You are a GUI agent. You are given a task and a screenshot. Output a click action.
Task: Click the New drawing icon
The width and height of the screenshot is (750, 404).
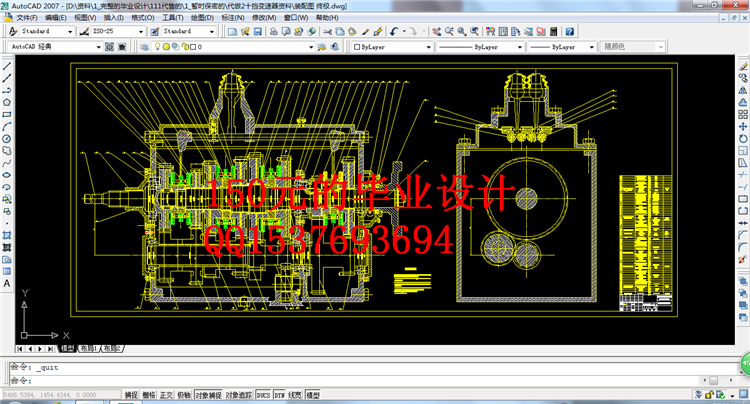tap(232, 32)
